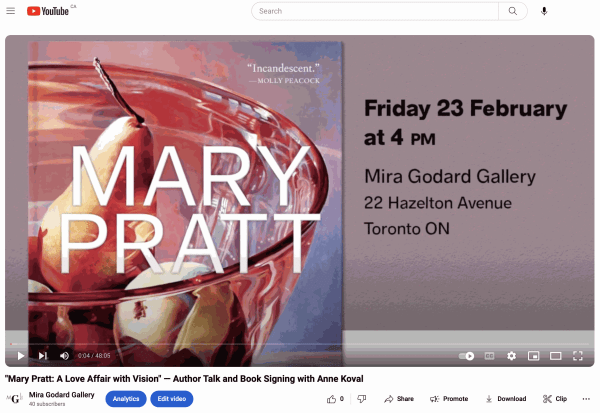Seek on the video progress bar
This screenshot has width=600, height=413.
(300, 344)
